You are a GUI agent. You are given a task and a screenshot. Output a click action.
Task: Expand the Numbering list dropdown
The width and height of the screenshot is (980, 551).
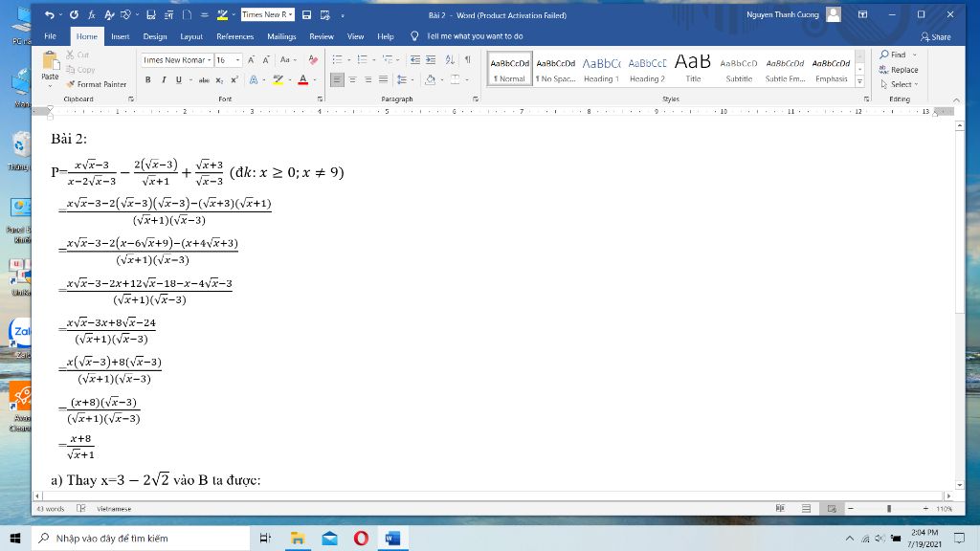(x=373, y=60)
